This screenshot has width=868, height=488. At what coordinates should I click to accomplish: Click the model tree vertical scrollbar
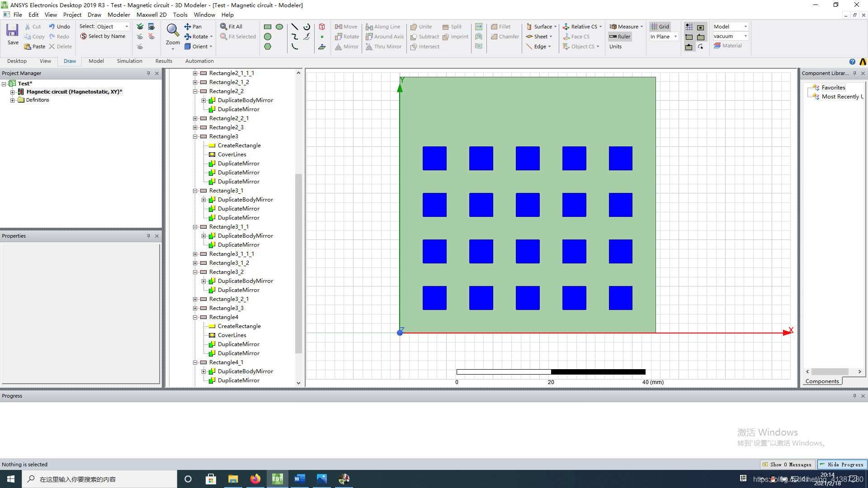pyautogui.click(x=298, y=263)
